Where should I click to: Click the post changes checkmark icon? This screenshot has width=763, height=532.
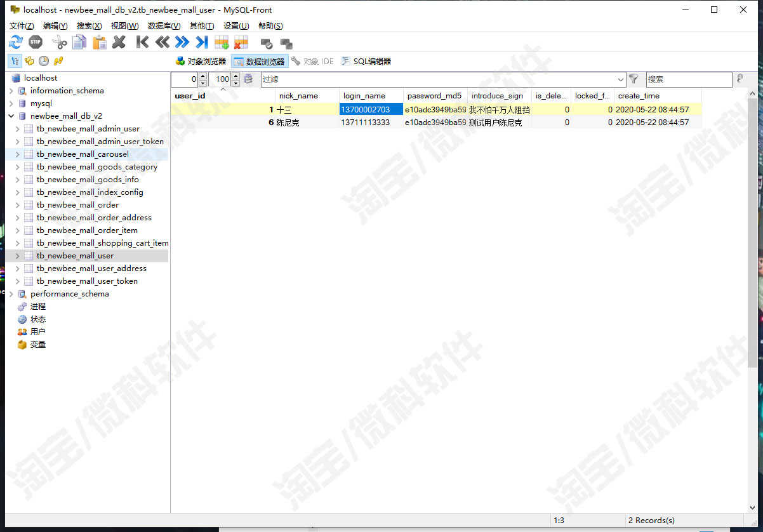(x=267, y=43)
